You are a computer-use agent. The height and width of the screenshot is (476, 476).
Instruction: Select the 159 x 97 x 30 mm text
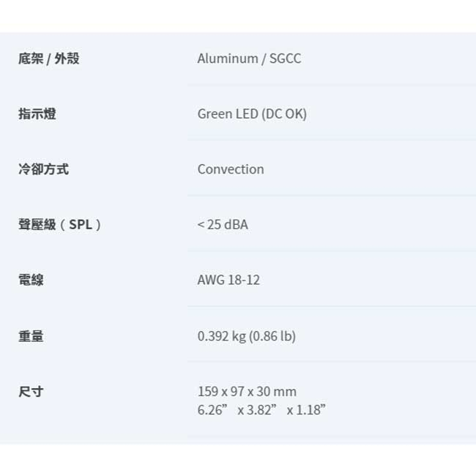247,392
